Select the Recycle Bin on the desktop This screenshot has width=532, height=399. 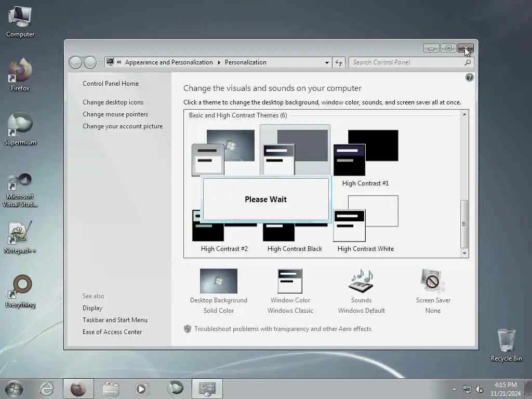[506, 345]
